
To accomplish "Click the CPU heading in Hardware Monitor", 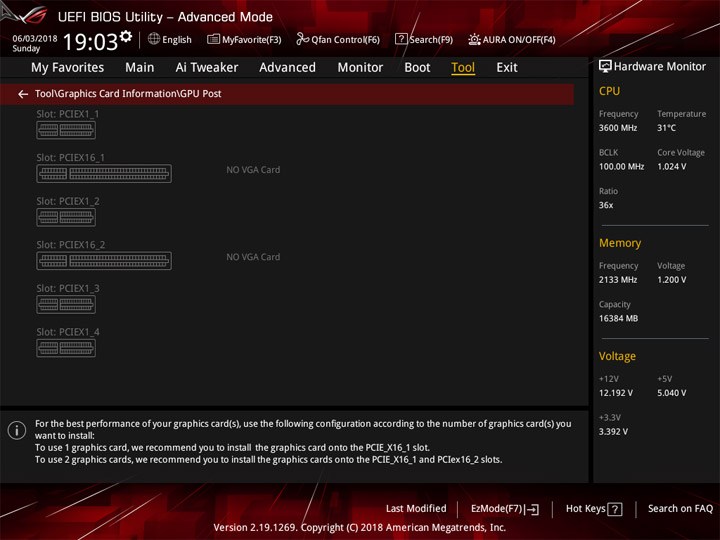I will point(609,91).
